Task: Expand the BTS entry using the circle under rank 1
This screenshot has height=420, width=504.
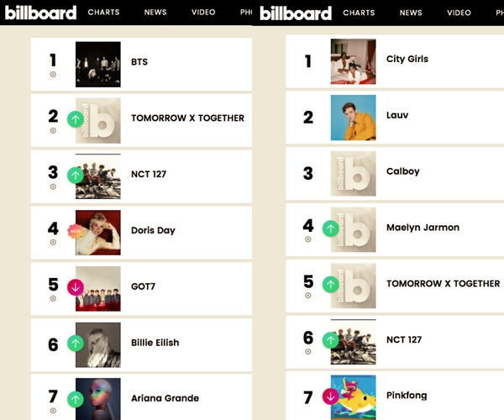Action: point(53,74)
